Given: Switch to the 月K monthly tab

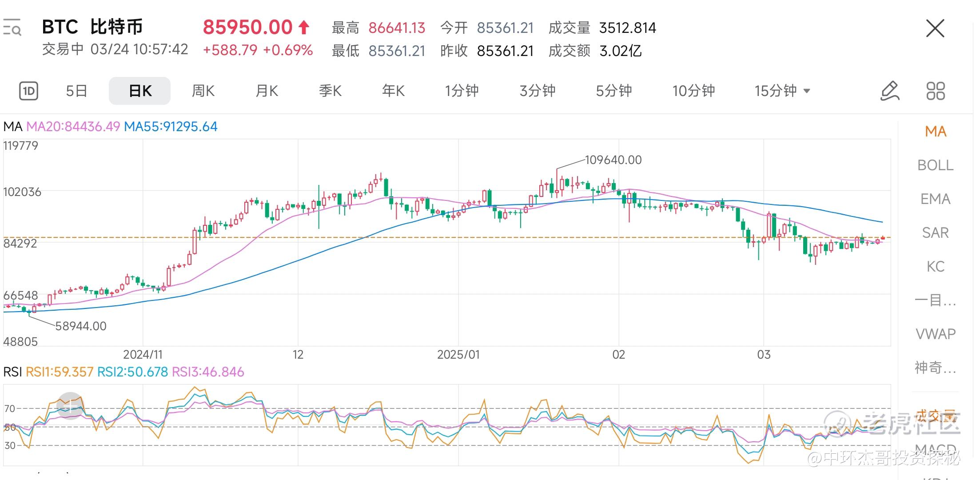Looking at the screenshot, I should (267, 91).
